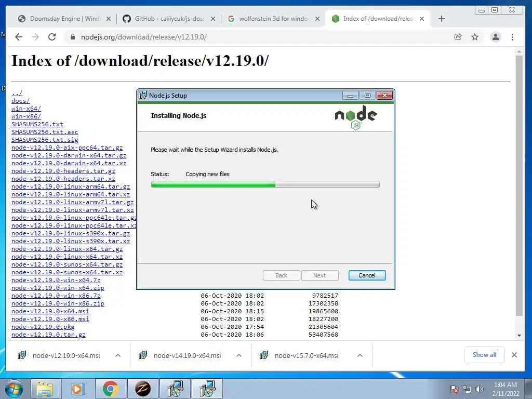Open a new browser tab

pos(442,19)
